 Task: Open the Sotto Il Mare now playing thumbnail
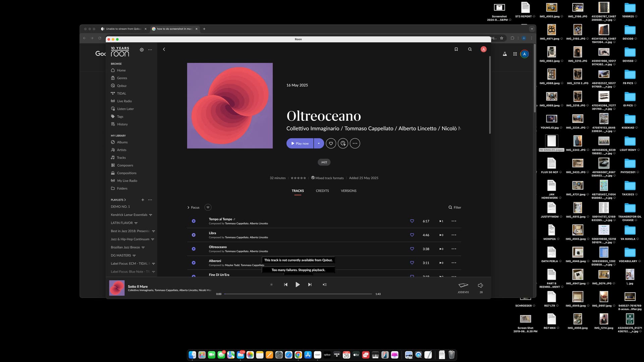pyautogui.click(x=117, y=288)
